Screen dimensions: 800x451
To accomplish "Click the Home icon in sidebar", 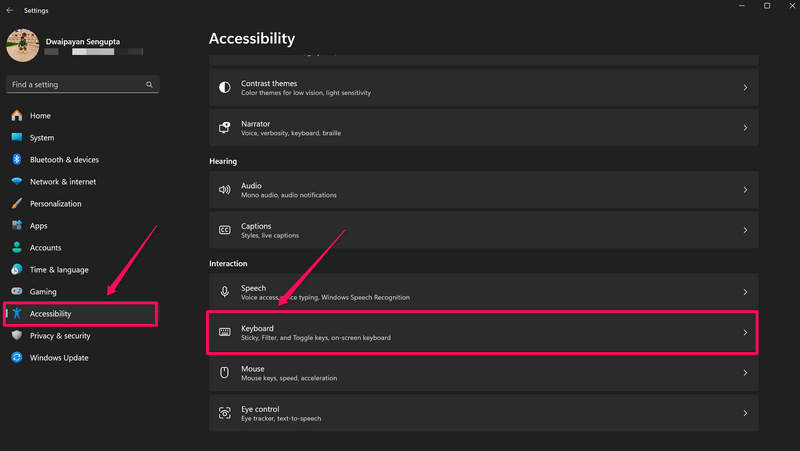I will pos(17,116).
